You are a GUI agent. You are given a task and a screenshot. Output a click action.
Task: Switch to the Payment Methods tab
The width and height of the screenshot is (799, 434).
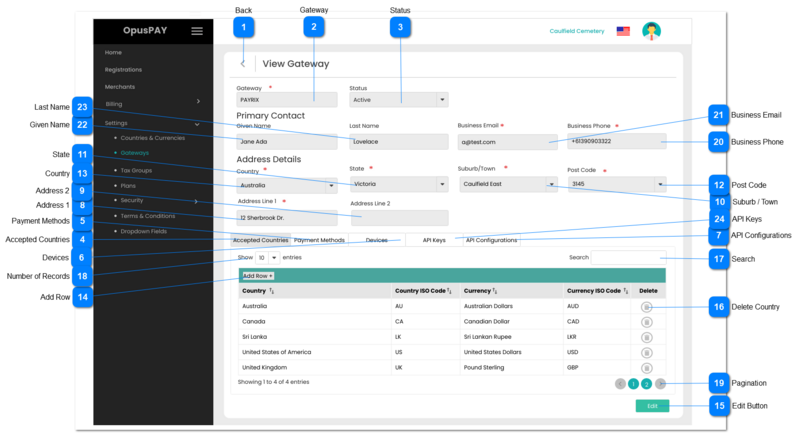tap(319, 240)
